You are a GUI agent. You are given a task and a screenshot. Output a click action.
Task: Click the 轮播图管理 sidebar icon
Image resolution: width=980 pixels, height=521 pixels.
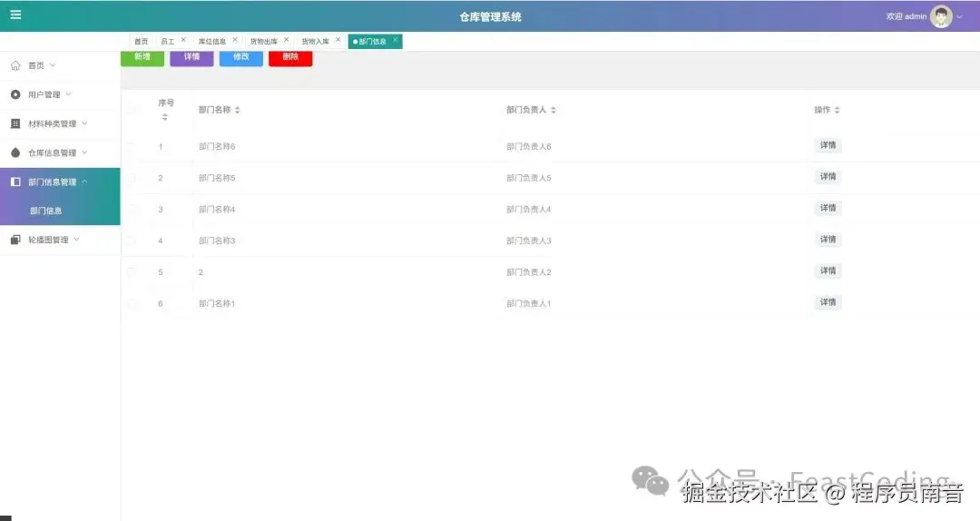[x=15, y=240]
